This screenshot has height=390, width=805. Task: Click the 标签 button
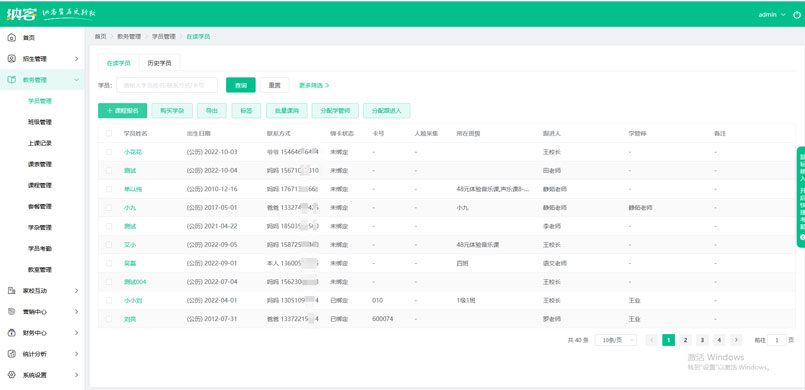pos(246,111)
